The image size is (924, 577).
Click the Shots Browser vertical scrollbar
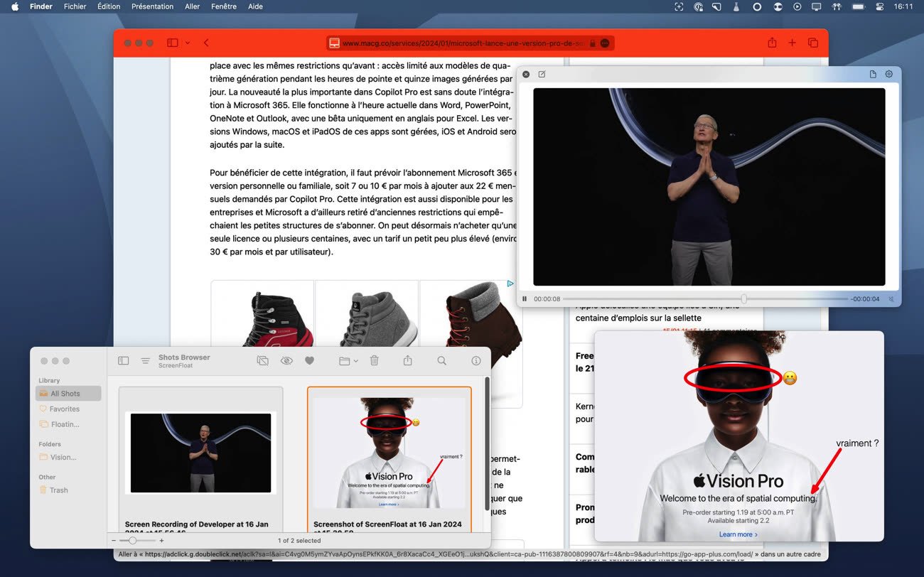[x=487, y=444]
